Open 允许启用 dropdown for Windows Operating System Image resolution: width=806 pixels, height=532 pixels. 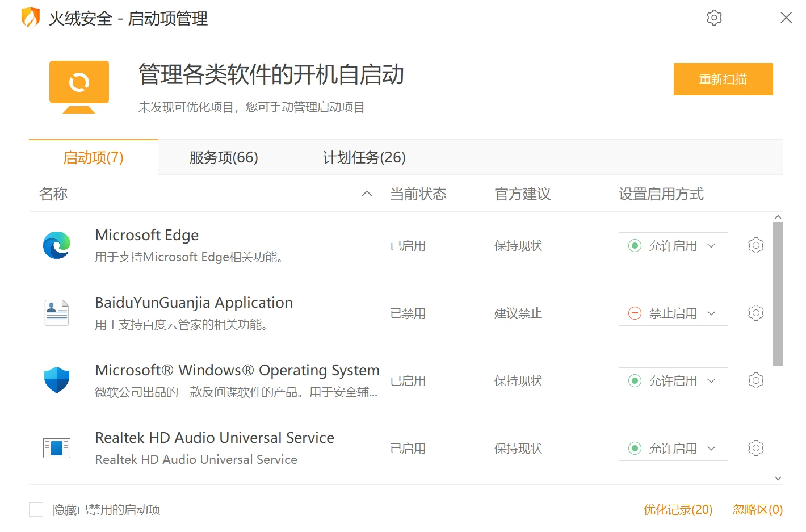point(673,380)
